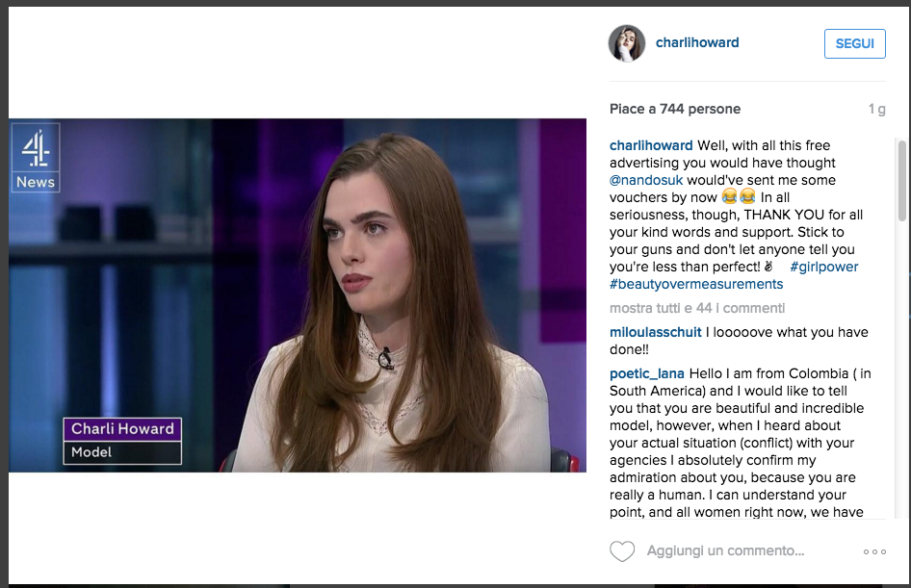
Task: Open poetic_lana commenter profile
Action: pyautogui.click(x=646, y=373)
